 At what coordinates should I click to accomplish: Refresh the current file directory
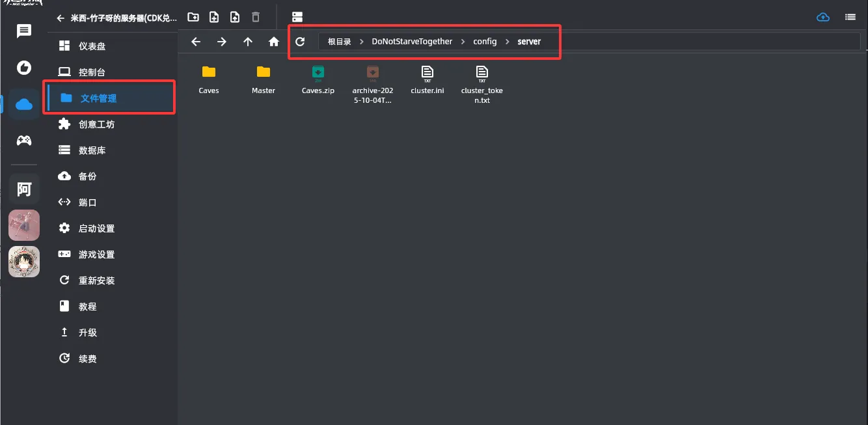click(x=300, y=42)
